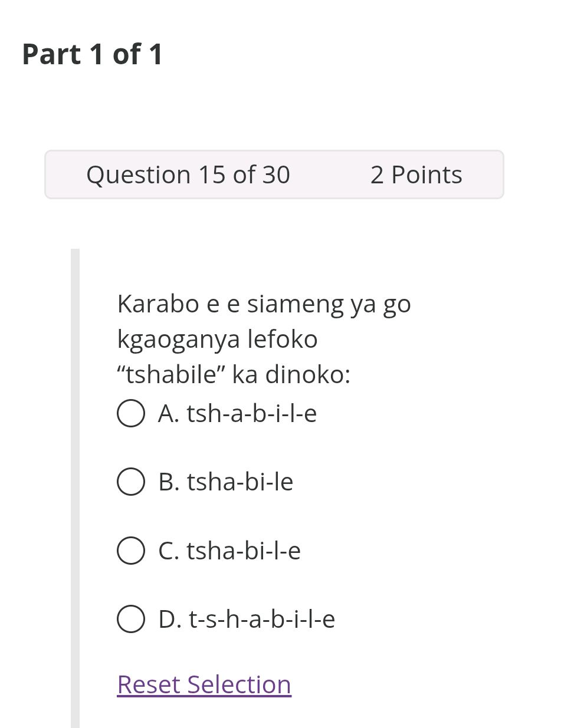Click answer option A text label
Image resolution: width=561 pixels, height=728 pixels.
click(237, 413)
